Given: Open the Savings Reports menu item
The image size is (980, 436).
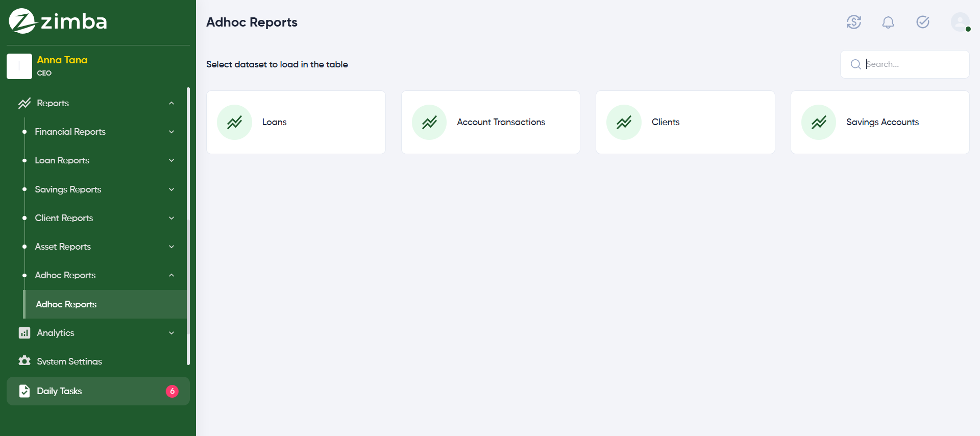Looking at the screenshot, I should point(68,189).
